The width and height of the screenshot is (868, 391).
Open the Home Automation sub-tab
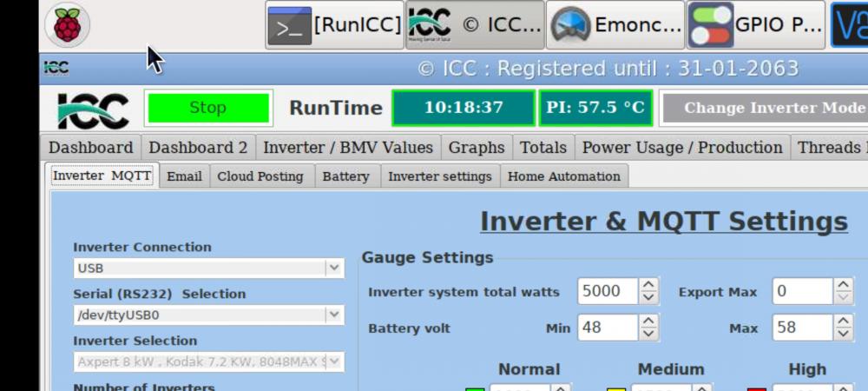point(564,176)
